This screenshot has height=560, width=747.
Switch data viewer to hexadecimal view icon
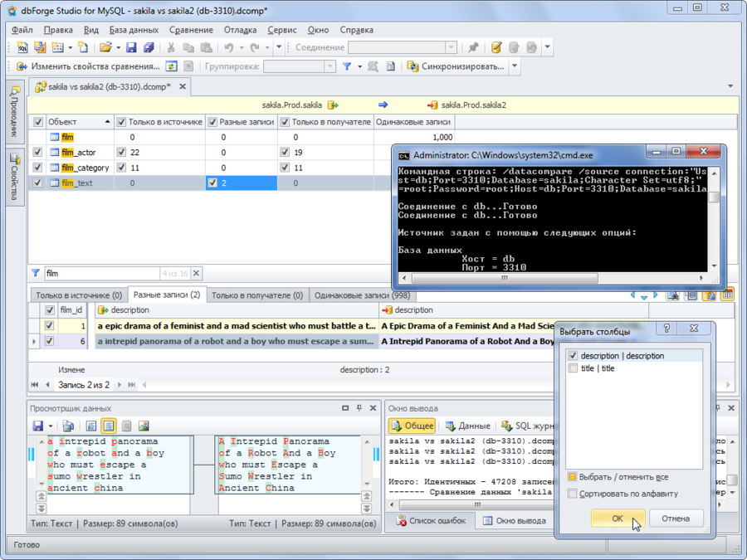tap(91, 426)
